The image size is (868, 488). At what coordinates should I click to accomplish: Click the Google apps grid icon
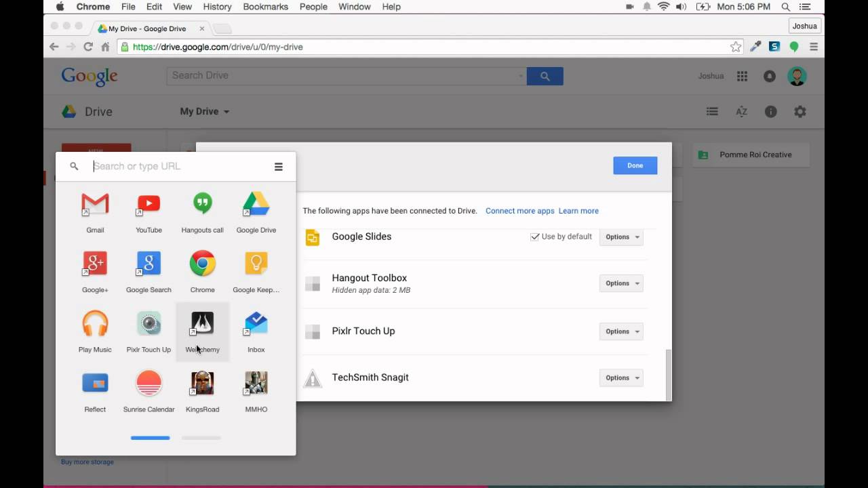pyautogui.click(x=743, y=77)
